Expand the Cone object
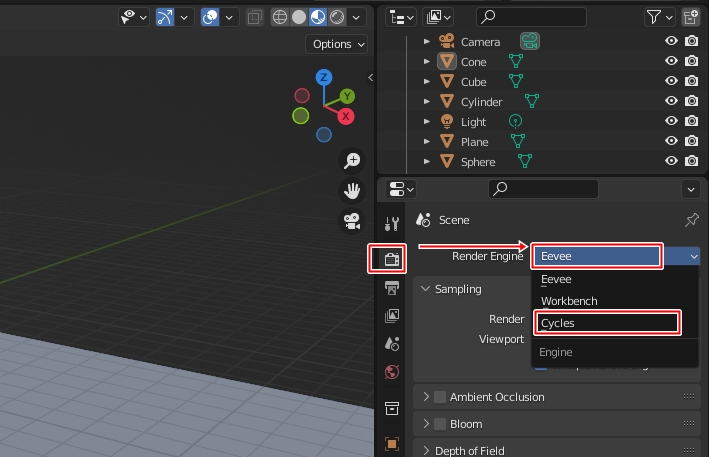Image resolution: width=709 pixels, height=457 pixels. (x=426, y=61)
